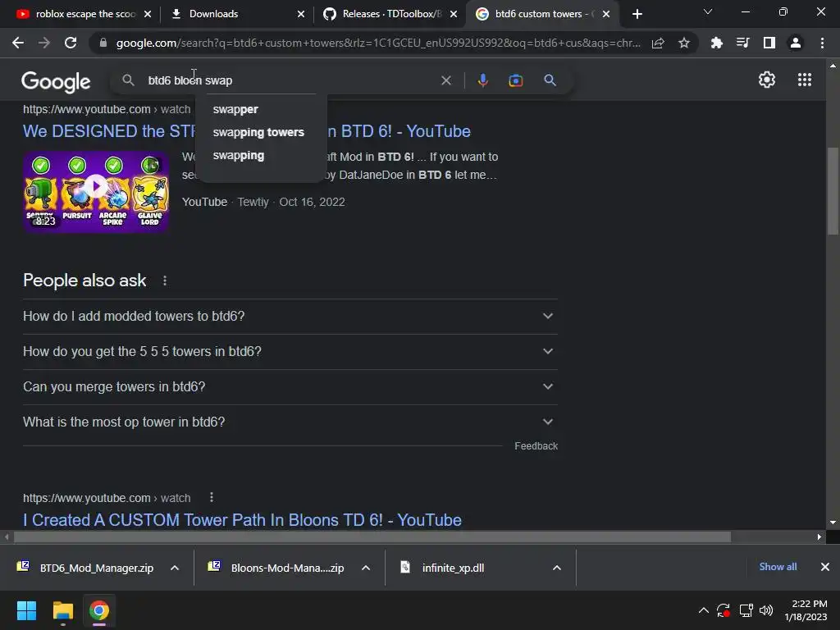The height and width of the screenshot is (630, 840).
Task: Open the Windows Update tray icon
Action: [724, 610]
